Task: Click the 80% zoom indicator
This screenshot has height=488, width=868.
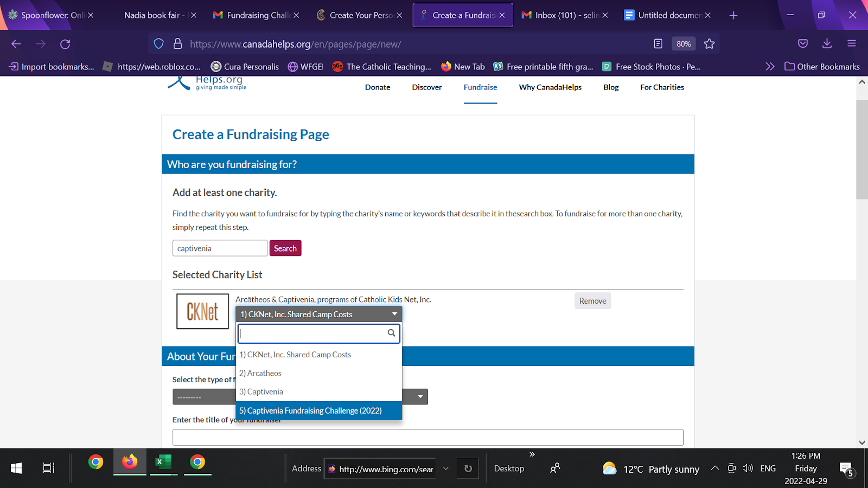Action: pyautogui.click(x=684, y=44)
